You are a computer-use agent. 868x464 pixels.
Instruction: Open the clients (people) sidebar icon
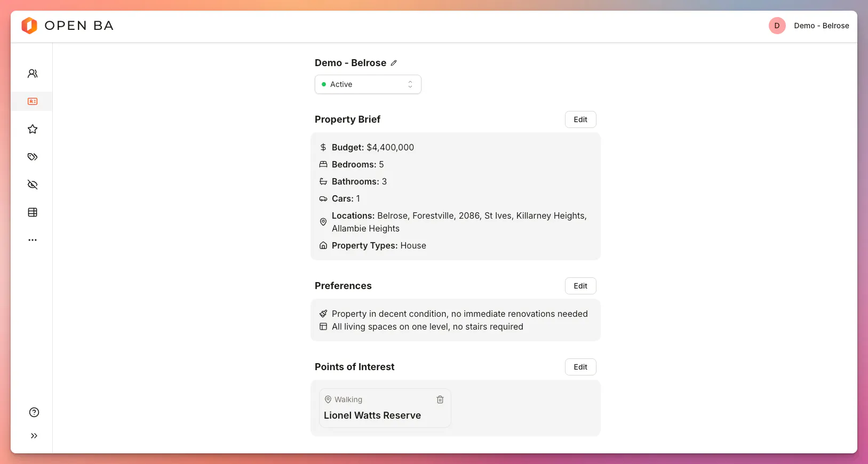tap(33, 74)
